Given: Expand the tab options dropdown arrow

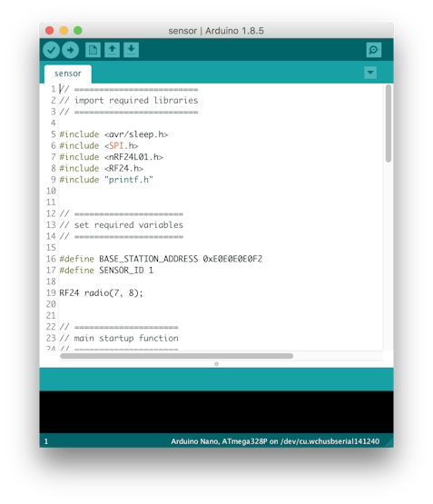Looking at the screenshot, I should pyautogui.click(x=370, y=73).
